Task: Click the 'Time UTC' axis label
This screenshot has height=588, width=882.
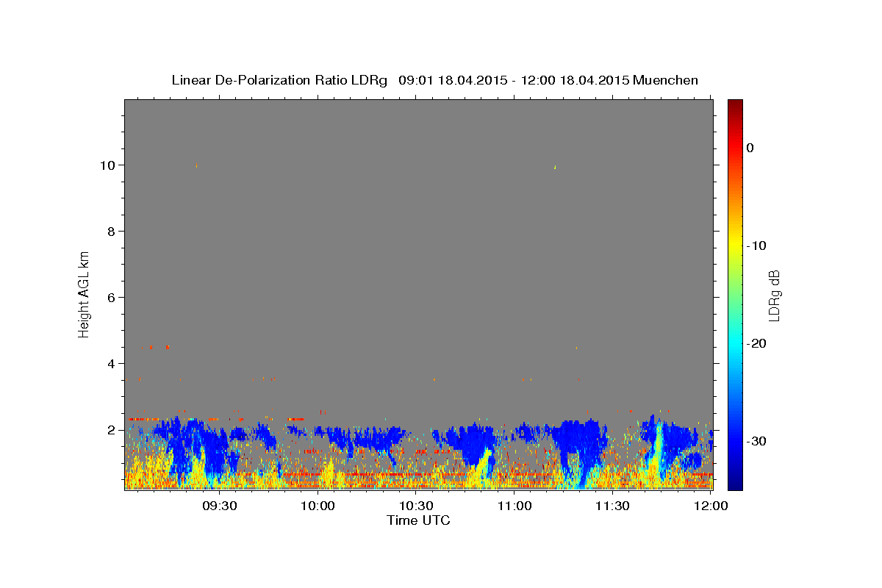Action: [418, 520]
